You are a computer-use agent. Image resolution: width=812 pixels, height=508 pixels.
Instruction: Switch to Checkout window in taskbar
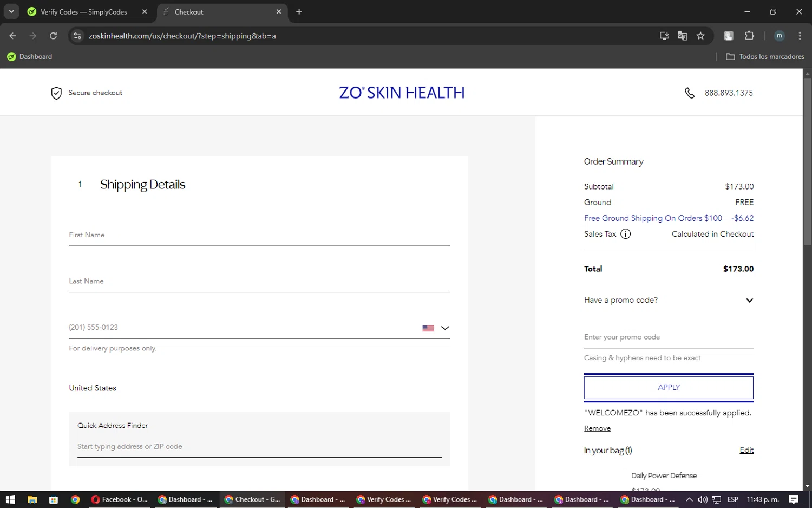tap(252, 499)
